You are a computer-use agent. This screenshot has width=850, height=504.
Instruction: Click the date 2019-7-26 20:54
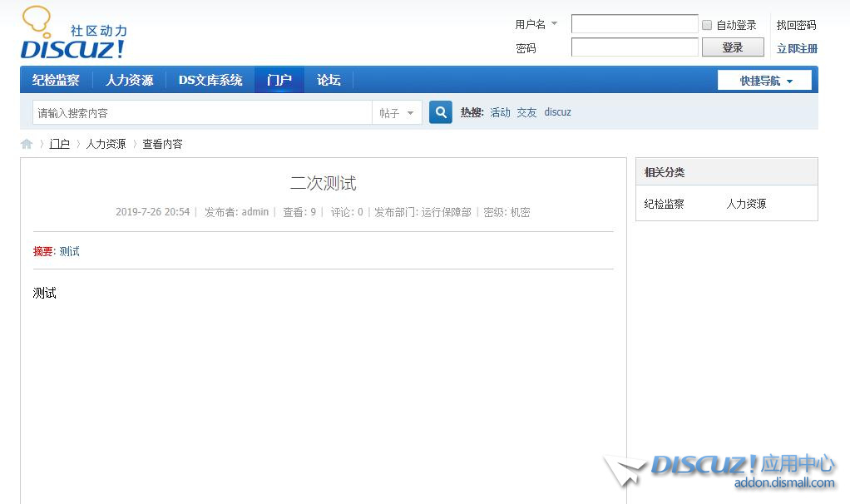point(152,212)
